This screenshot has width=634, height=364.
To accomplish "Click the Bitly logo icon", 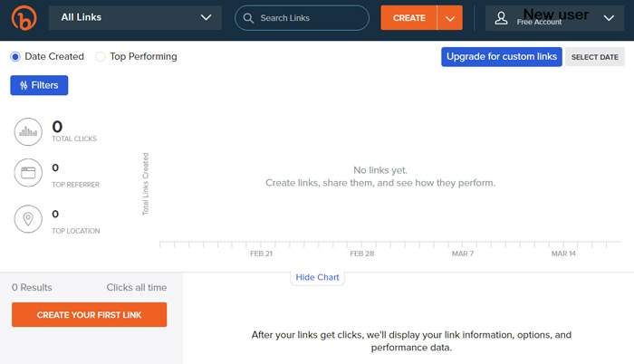I will point(24,18).
